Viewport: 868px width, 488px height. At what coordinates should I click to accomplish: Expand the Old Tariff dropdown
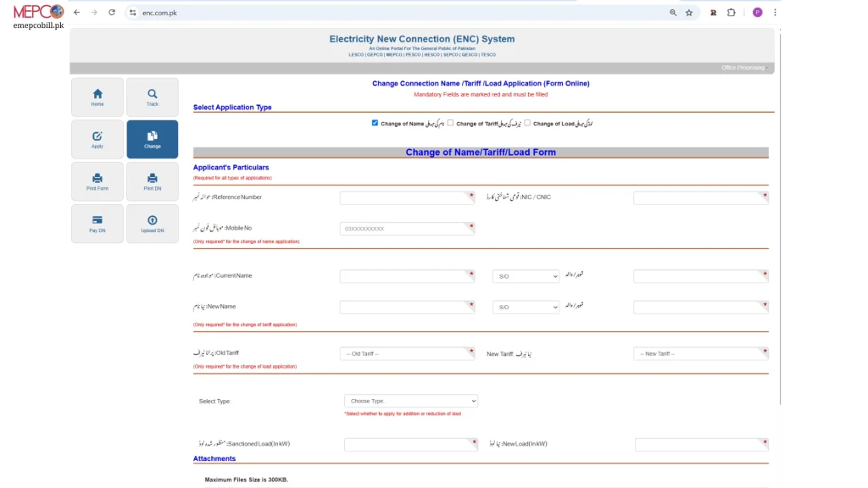(407, 353)
